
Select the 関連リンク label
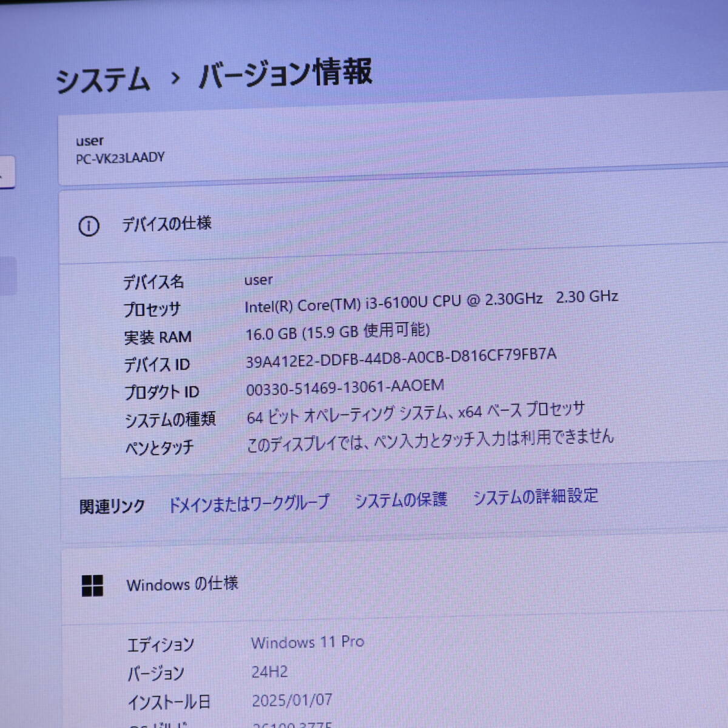coord(112,506)
